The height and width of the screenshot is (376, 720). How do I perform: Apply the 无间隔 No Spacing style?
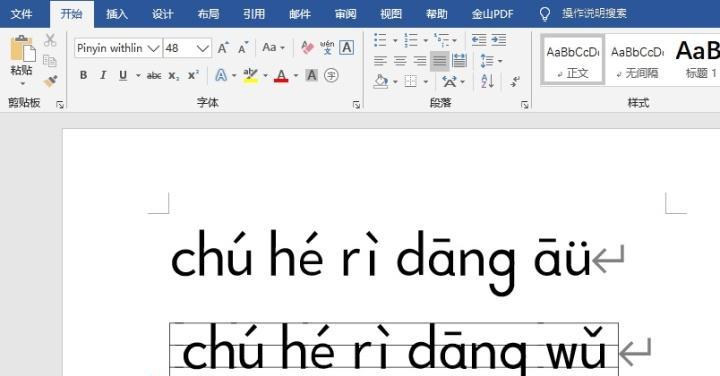pos(637,59)
